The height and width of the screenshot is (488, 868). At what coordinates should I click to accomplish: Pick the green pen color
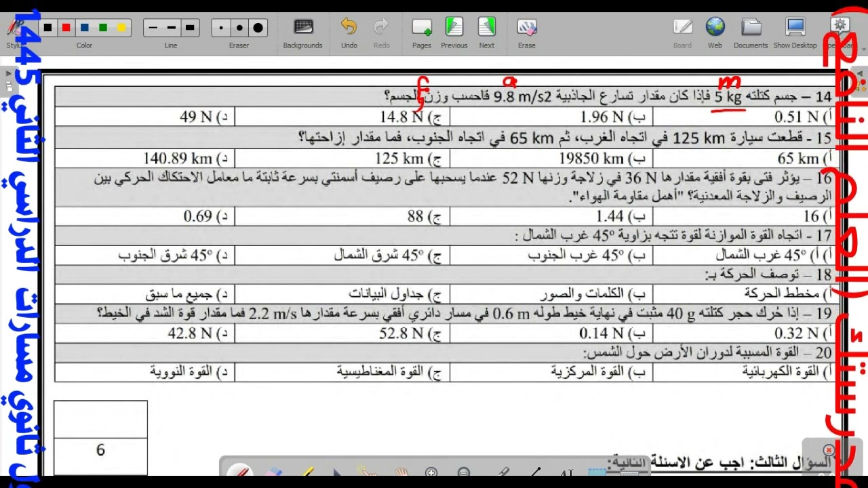coord(103,28)
